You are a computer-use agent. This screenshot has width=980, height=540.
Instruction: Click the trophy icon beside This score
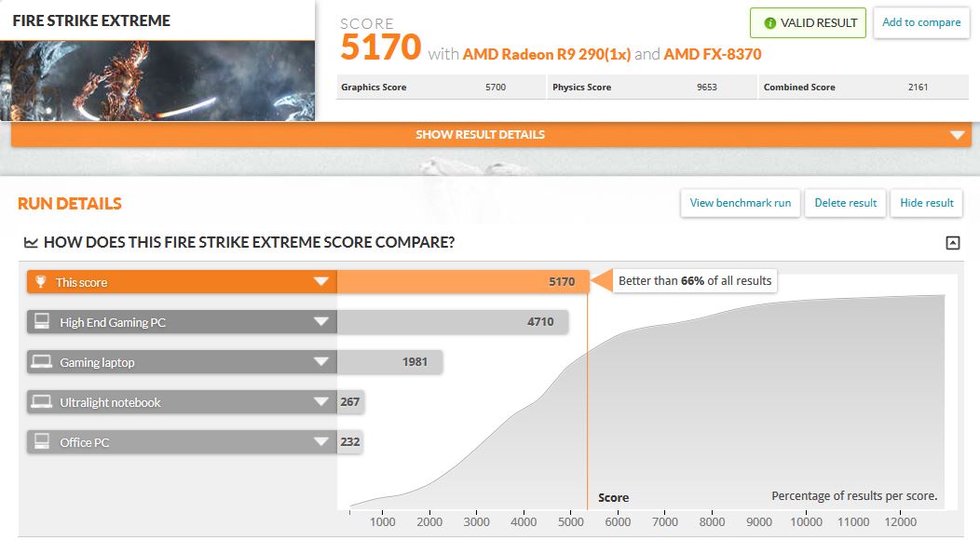[41, 282]
